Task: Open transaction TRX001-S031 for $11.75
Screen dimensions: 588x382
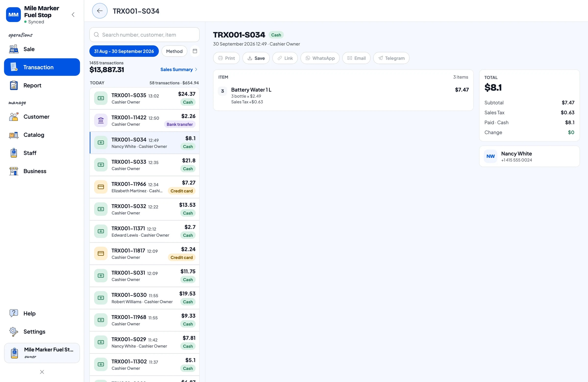Action: click(144, 275)
